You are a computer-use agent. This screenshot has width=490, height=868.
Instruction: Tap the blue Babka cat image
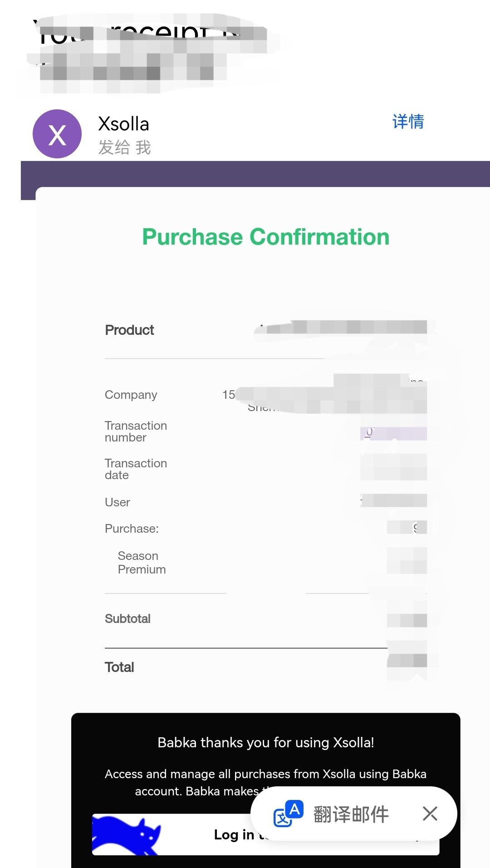(127, 835)
